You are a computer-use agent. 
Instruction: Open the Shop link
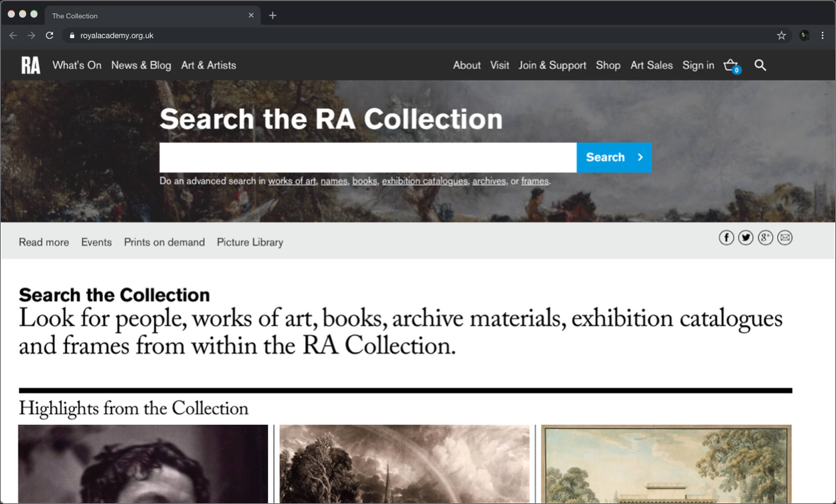pos(608,65)
